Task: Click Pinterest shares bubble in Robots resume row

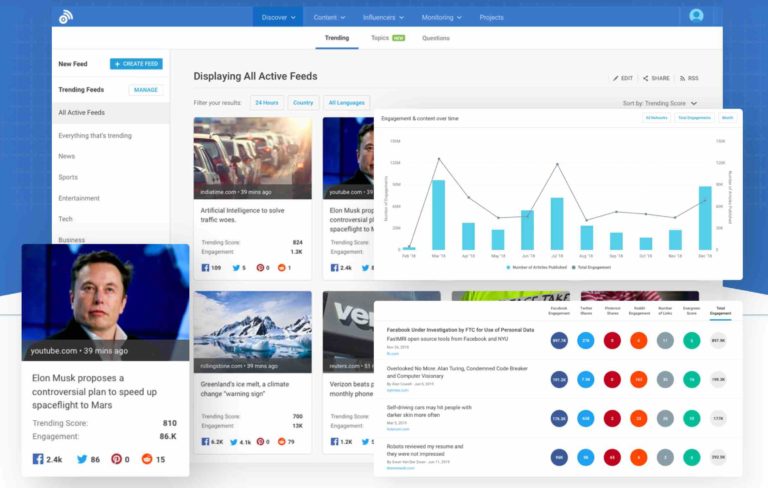Action: [612, 457]
